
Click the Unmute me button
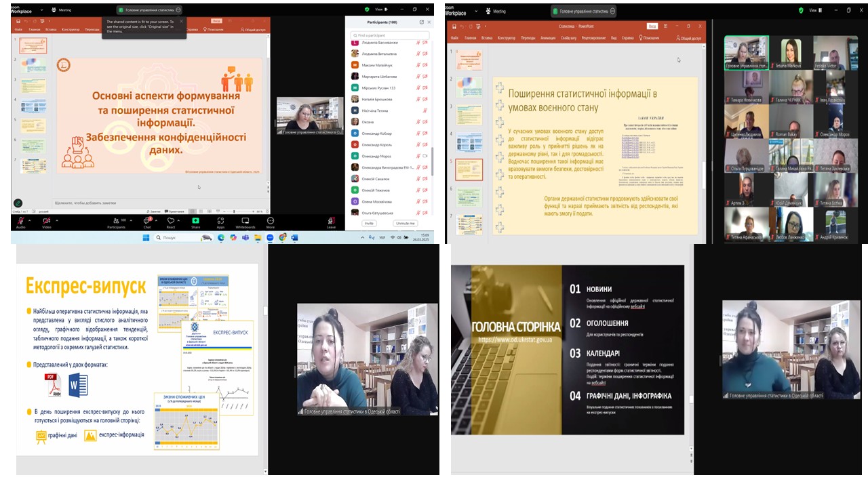[x=405, y=223]
